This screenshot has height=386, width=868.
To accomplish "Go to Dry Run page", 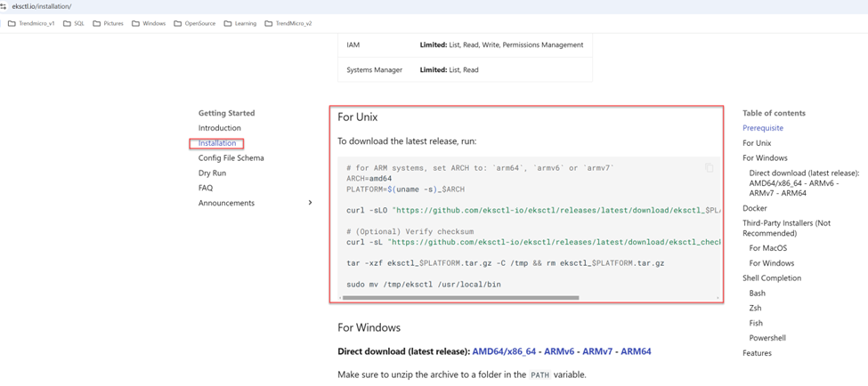I will click(x=212, y=173).
